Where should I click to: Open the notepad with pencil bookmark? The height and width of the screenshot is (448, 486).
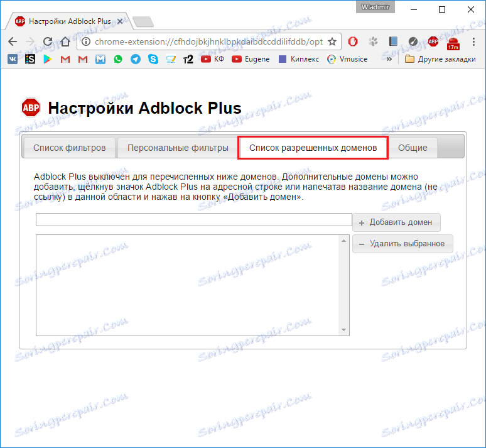pyautogui.click(x=171, y=59)
